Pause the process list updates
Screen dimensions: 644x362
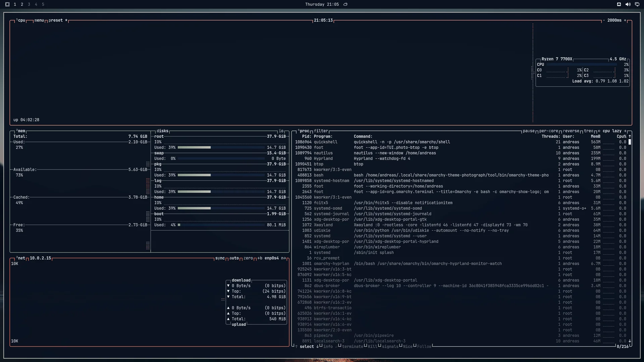click(x=529, y=131)
